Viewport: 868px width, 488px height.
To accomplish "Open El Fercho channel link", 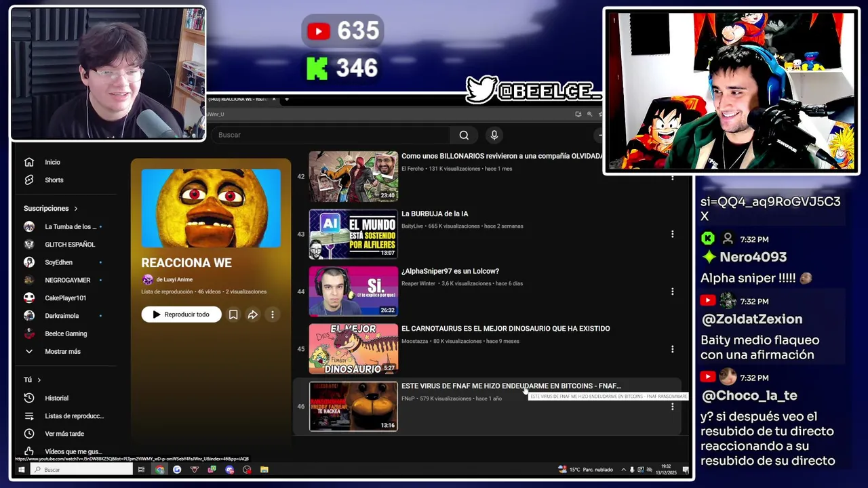I will [412, 169].
